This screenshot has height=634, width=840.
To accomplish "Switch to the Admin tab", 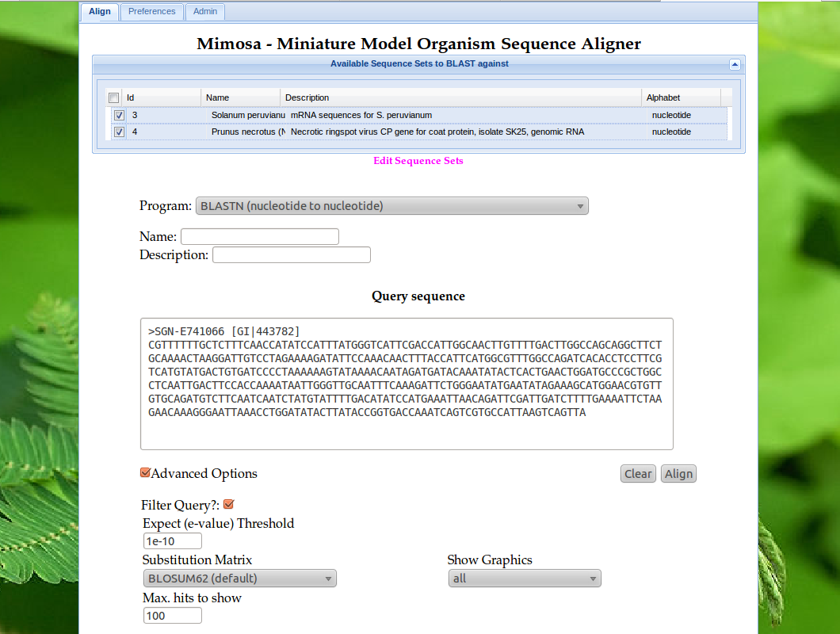I will [x=204, y=11].
